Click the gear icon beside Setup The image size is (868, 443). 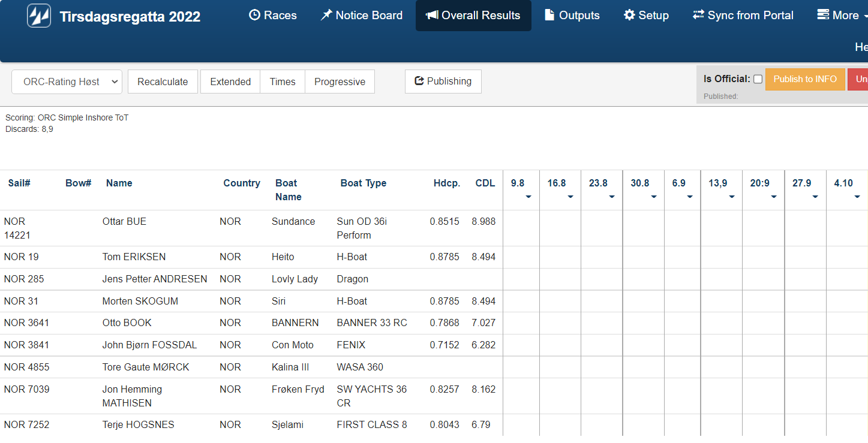pyautogui.click(x=629, y=16)
